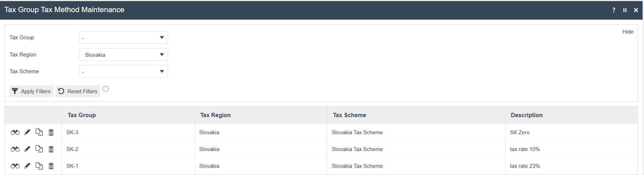This screenshot has height=175, width=644.
Task: Open the help question mark icon
Action: click(x=614, y=10)
